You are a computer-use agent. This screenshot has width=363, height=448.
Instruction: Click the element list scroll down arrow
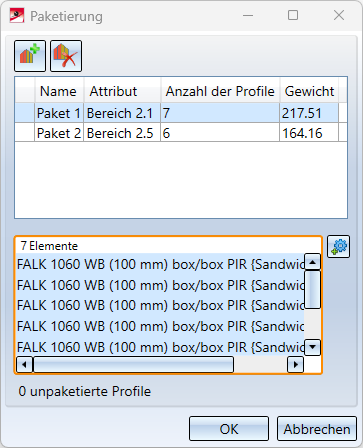pyautogui.click(x=313, y=347)
